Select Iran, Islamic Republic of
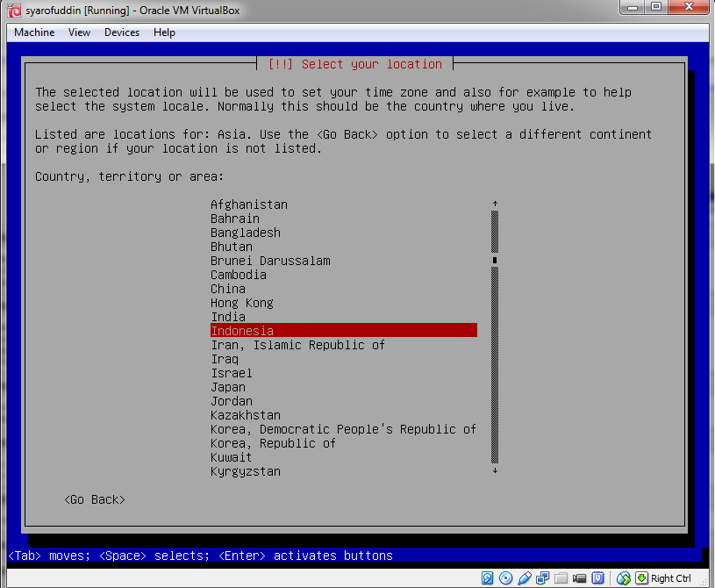The image size is (715, 588). tap(297, 345)
